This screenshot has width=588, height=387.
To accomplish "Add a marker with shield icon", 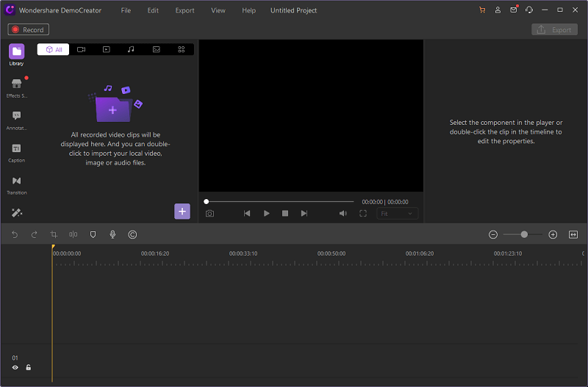I will [x=93, y=234].
